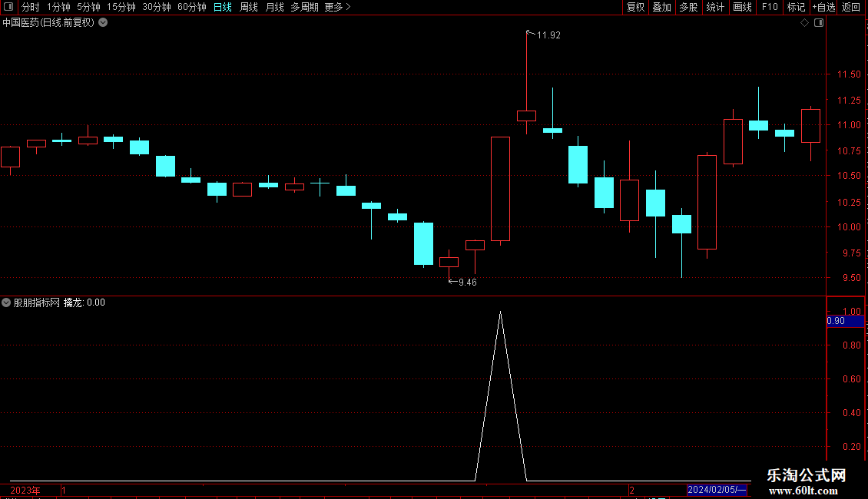This screenshot has height=499, width=868.
Task: Expand the 更多 periods menu
Action: click(x=337, y=7)
